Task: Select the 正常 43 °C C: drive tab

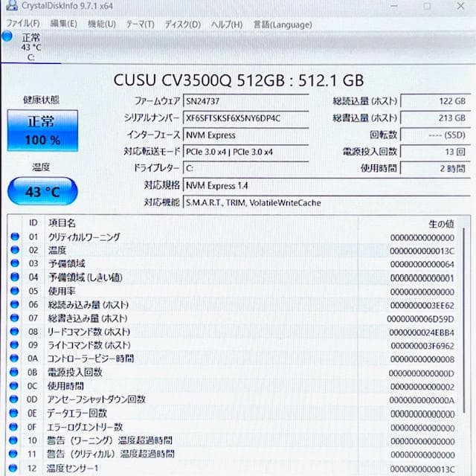Action: tap(31, 47)
